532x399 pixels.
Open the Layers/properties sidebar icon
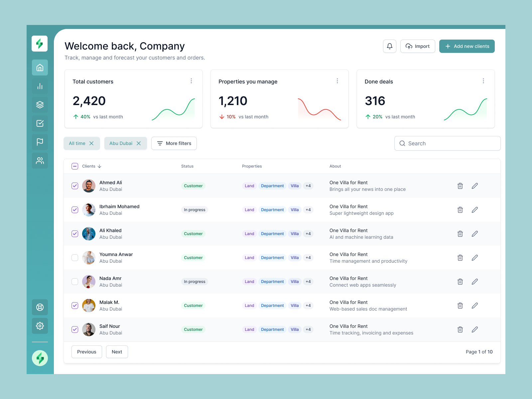pyautogui.click(x=40, y=105)
